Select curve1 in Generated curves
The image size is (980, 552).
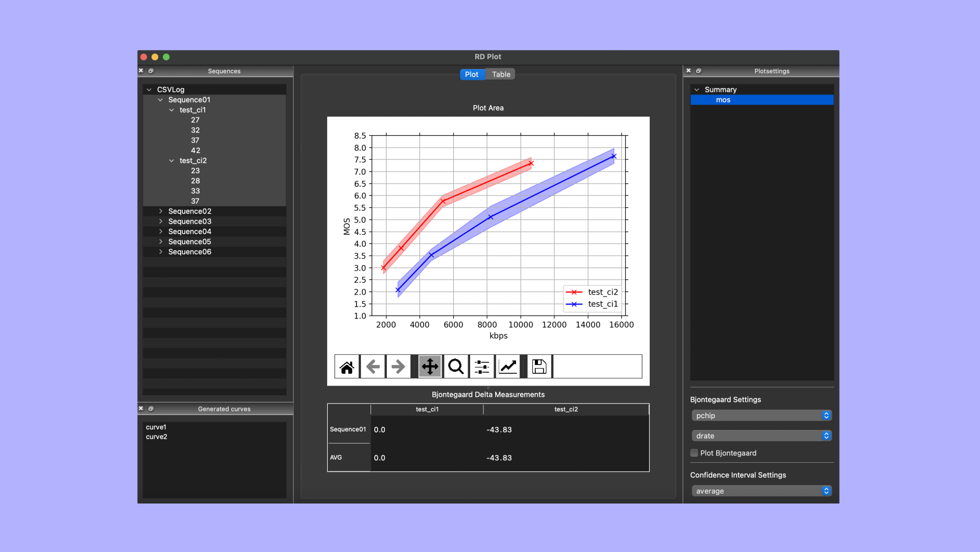(x=156, y=427)
